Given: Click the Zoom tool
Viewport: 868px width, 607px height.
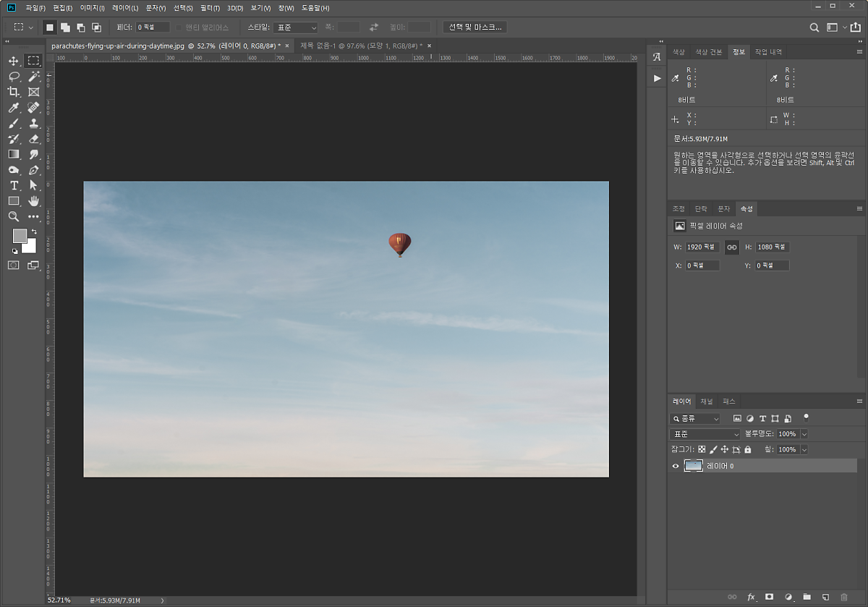Looking at the screenshot, I should [14, 216].
